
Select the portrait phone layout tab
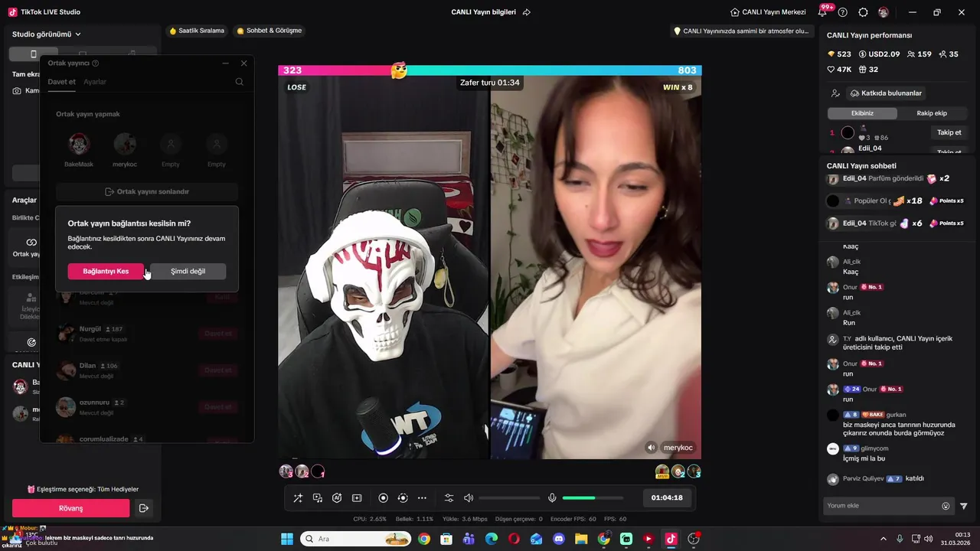pyautogui.click(x=33, y=54)
